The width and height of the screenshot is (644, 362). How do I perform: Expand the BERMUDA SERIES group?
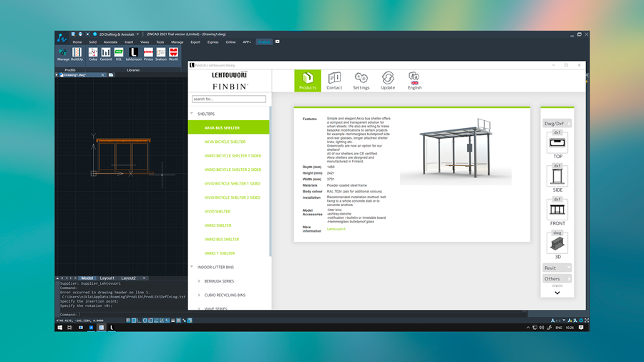point(199,281)
